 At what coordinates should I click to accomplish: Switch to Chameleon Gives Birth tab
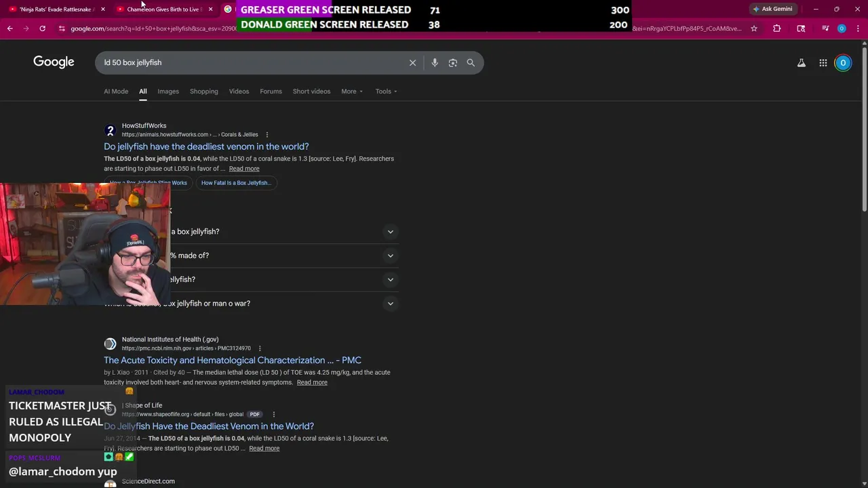163,9
